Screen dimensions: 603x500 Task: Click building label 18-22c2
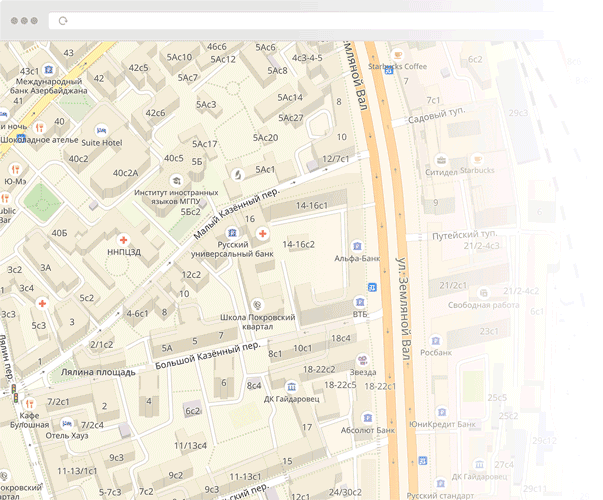(x=319, y=369)
